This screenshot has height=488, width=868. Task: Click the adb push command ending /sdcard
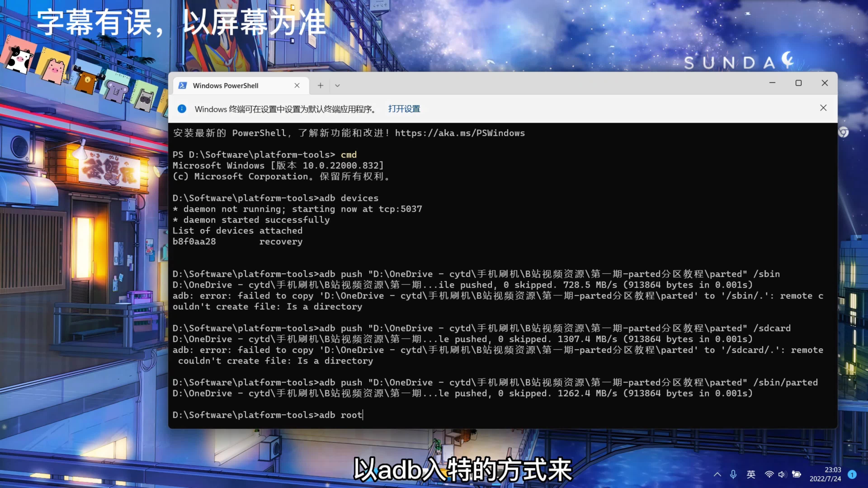(x=481, y=328)
